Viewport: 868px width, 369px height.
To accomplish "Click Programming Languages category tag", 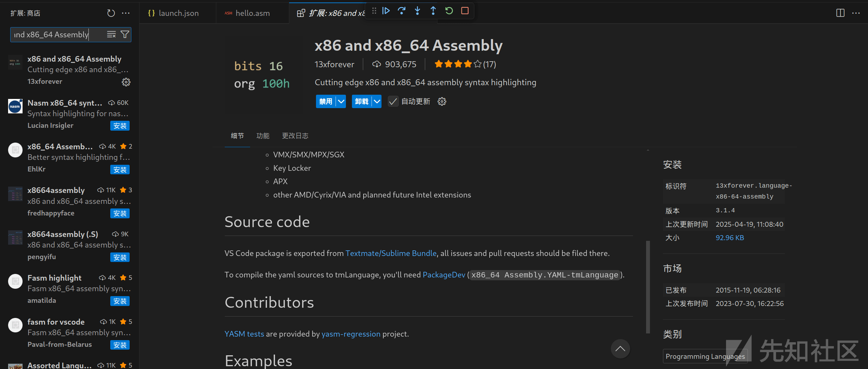I will point(705,356).
